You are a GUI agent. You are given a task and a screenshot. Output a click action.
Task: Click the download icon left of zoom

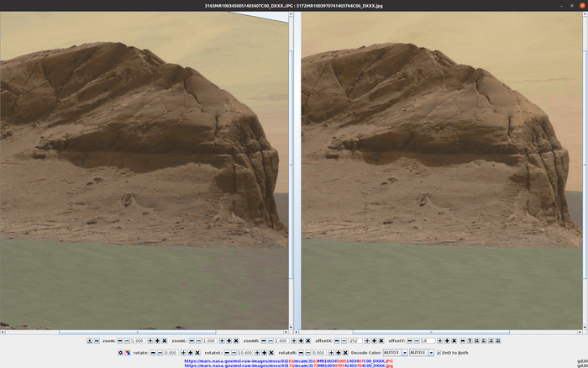[x=90, y=340]
